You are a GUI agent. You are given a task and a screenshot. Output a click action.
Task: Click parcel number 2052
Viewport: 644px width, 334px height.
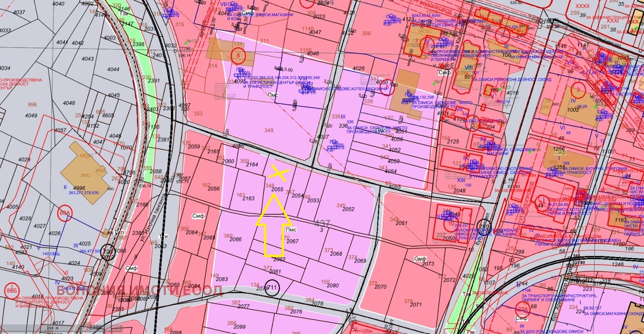point(348,209)
